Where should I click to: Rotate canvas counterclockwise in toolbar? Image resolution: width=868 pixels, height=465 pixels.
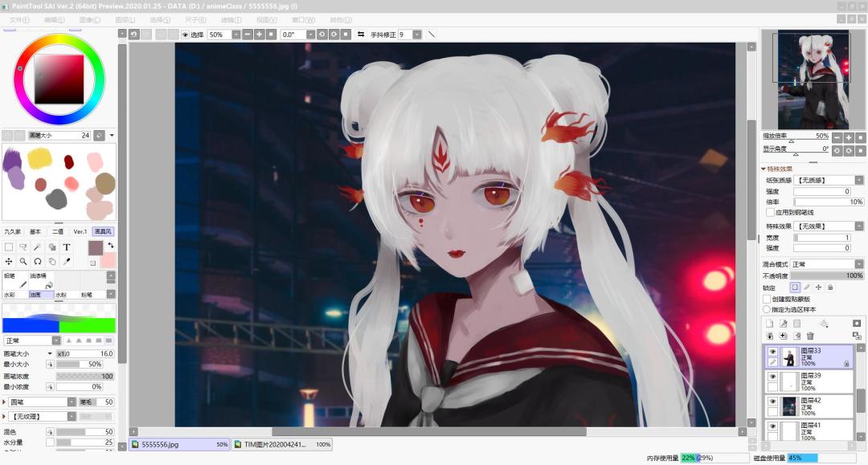321,35
